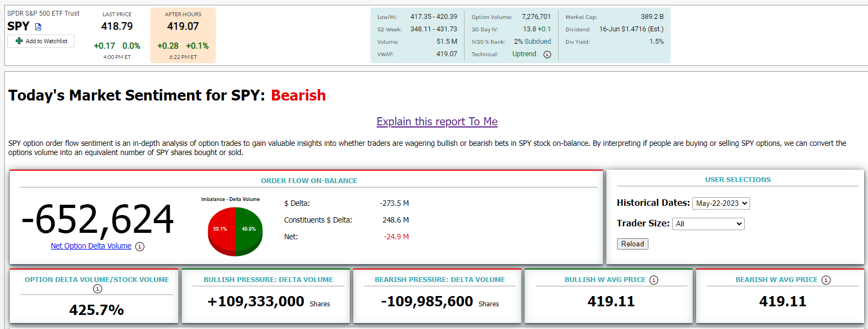The height and width of the screenshot is (329, 868).
Task: Click the Constituents $ Delta value 248.6 M
Action: (x=395, y=220)
